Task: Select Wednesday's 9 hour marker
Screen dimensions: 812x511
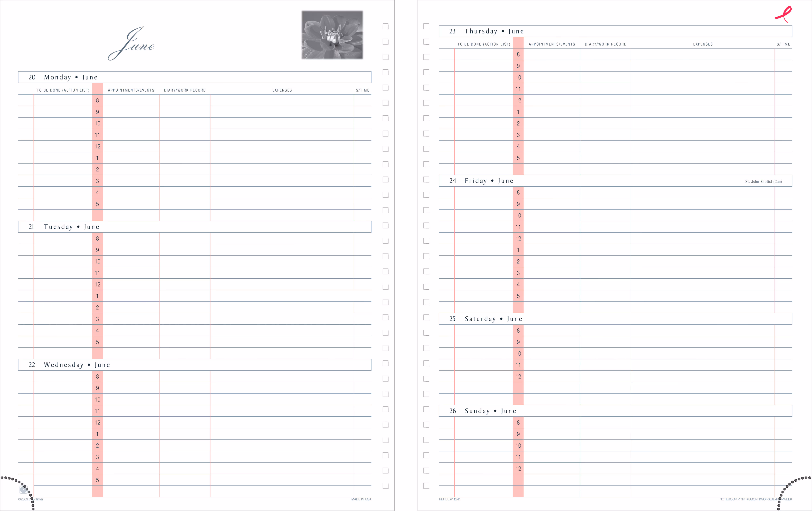Action: 97,388
